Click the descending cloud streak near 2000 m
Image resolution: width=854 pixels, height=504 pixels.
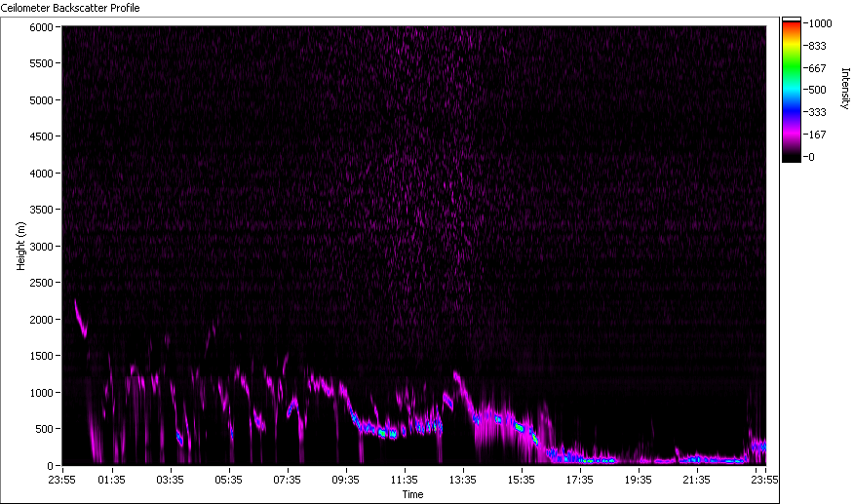tap(81, 320)
